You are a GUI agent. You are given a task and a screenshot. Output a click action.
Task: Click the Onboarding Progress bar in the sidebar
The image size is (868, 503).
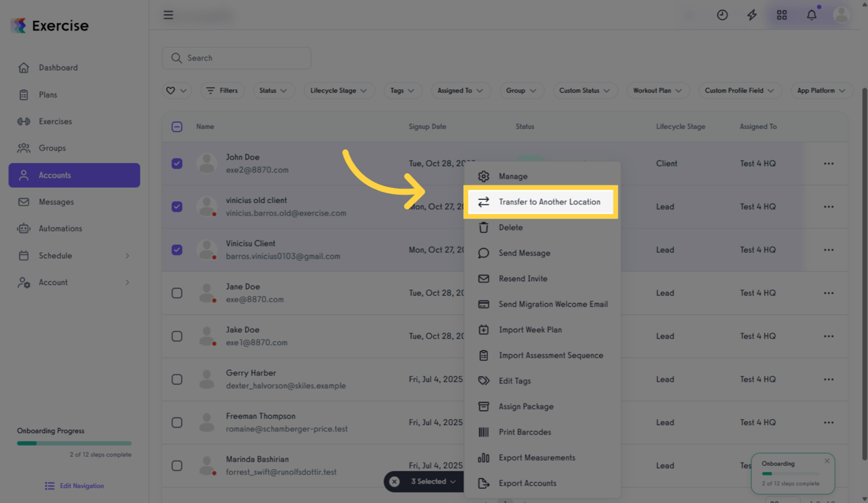click(x=74, y=443)
